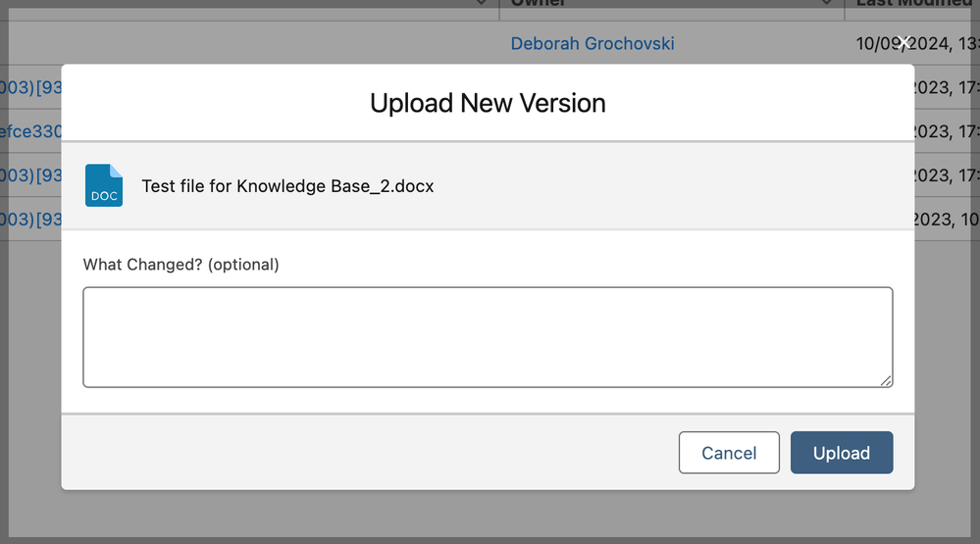The width and height of the screenshot is (980, 544).
Task: Click the file row containing the DOC attachment
Action: click(x=488, y=186)
